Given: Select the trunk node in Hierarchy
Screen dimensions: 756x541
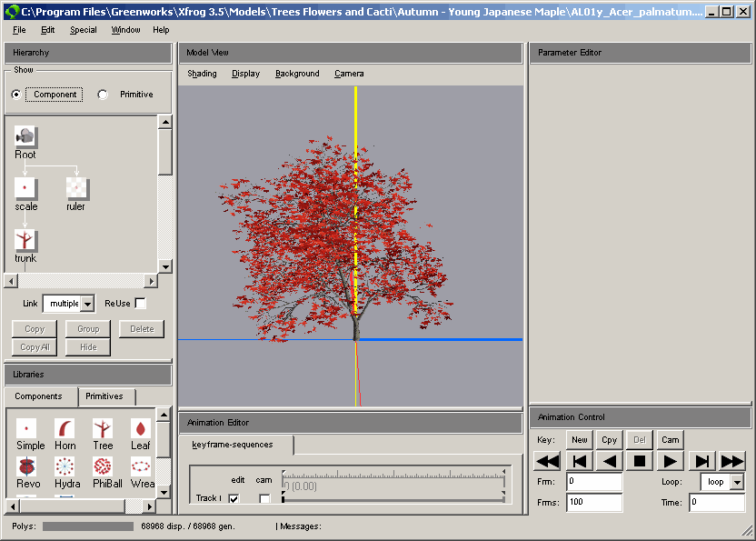Looking at the screenshot, I should point(25,241).
